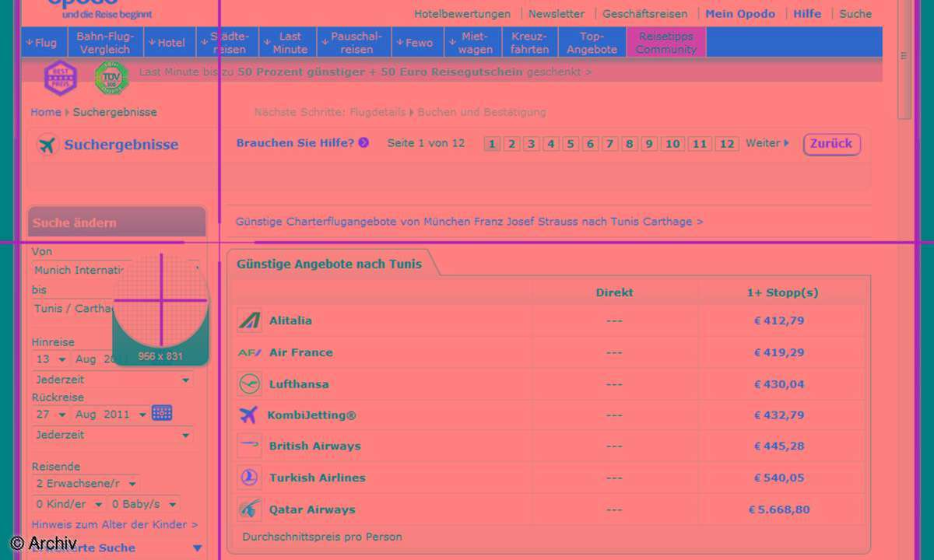Select the Alitalia price € 412,79

[x=779, y=320]
